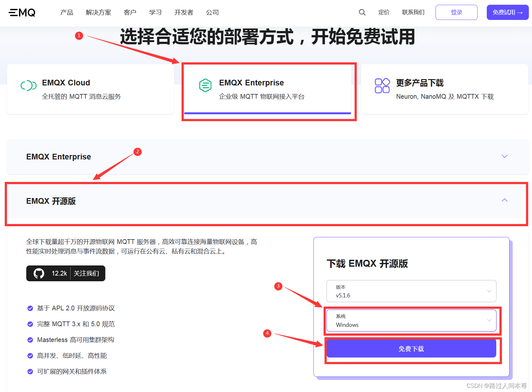The height and width of the screenshot is (392, 532).
Task: Click the 下载 EMQX 开源版 heading
Action: 367,264
